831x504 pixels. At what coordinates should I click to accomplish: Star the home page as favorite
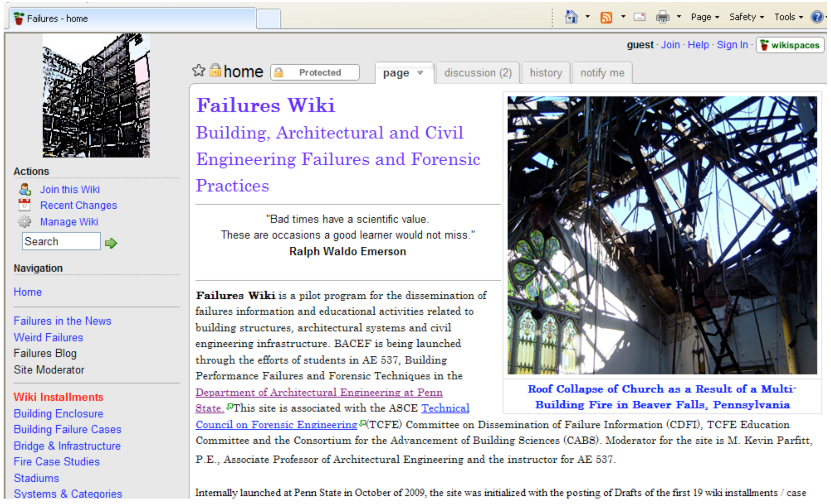199,71
